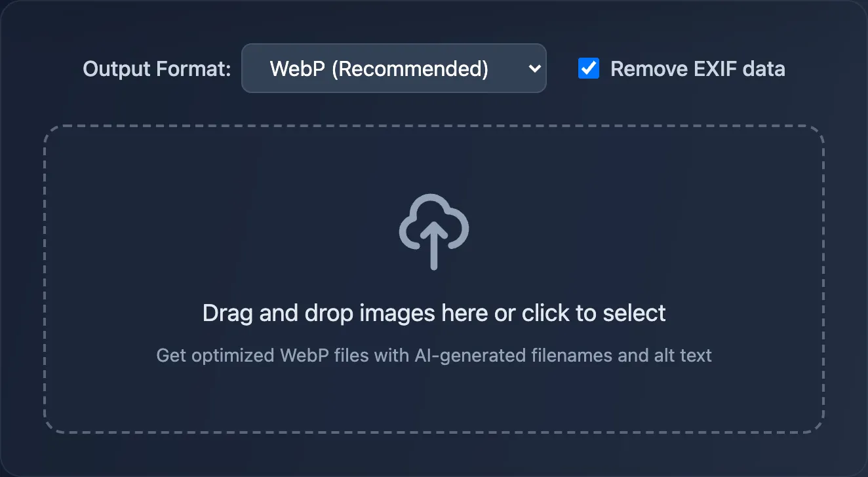
Task: Click the Output Format label
Action: click(x=156, y=68)
